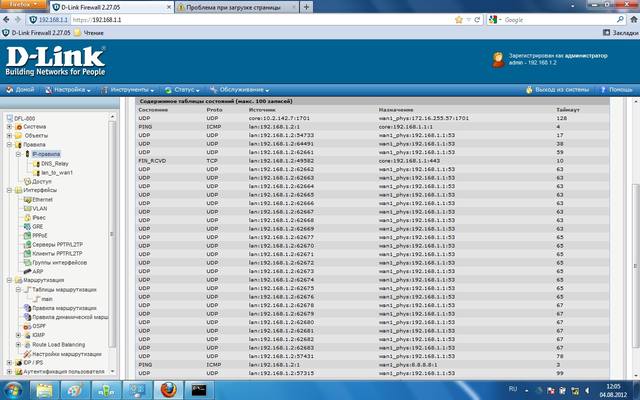Open Помощь help link
Screen dimensions: 640x400
click(x=616, y=90)
